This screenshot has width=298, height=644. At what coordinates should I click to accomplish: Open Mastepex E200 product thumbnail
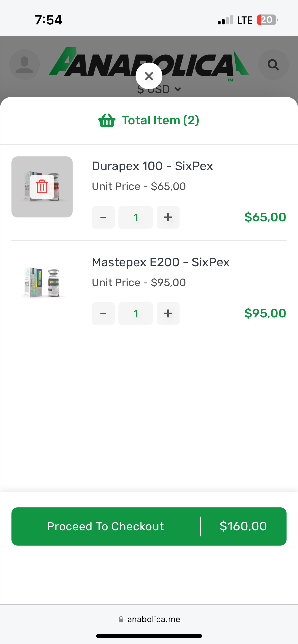tap(42, 283)
